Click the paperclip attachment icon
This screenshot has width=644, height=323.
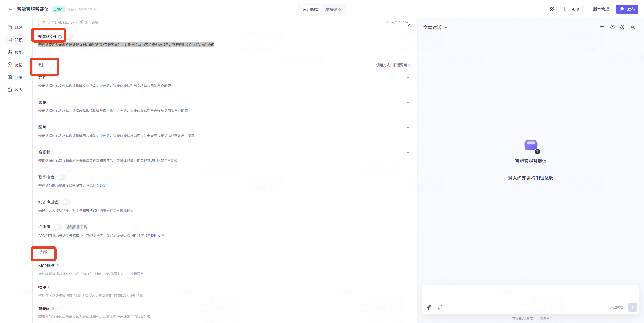point(429,307)
